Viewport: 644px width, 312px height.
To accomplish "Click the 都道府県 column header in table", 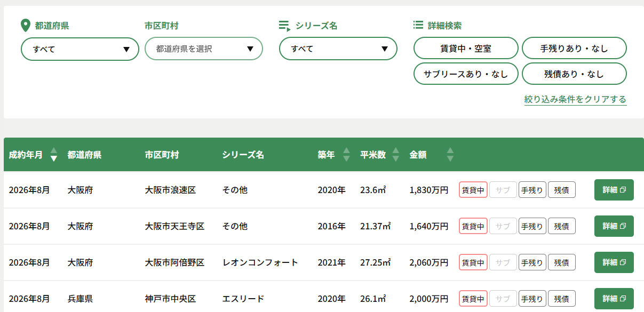I will coord(84,155).
